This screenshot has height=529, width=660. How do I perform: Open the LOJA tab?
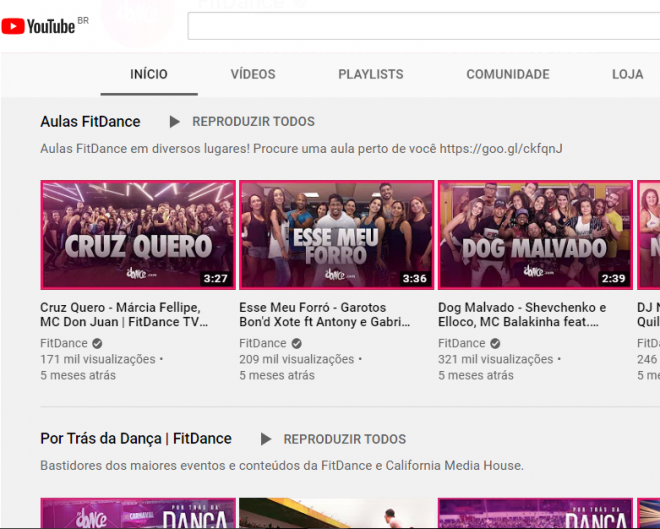(x=627, y=74)
